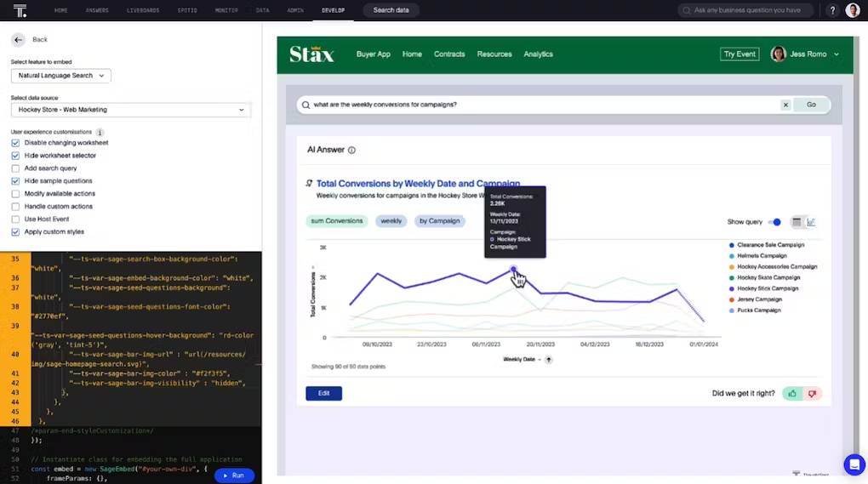The image size is (868, 484).
Task: Run the embed code
Action: 234,475
